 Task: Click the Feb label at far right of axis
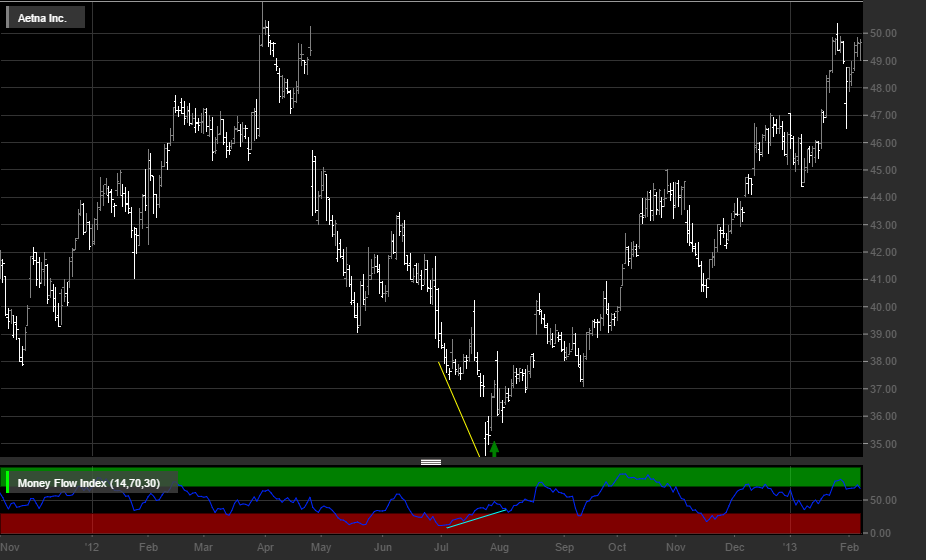click(x=849, y=547)
